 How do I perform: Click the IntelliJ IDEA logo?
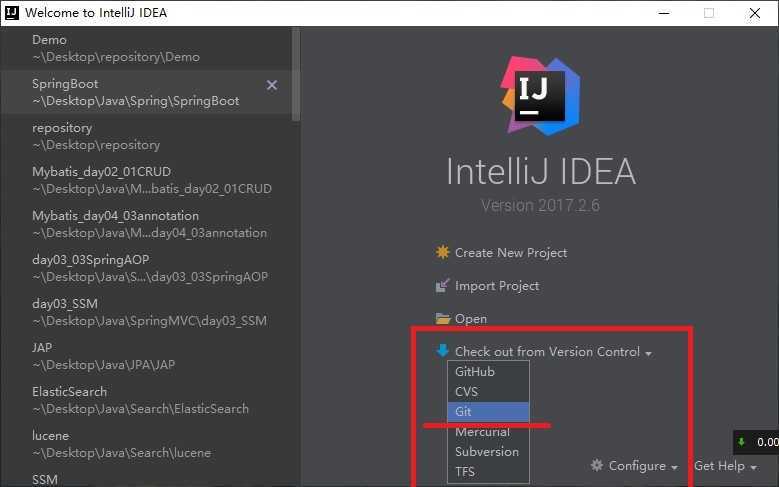541,96
